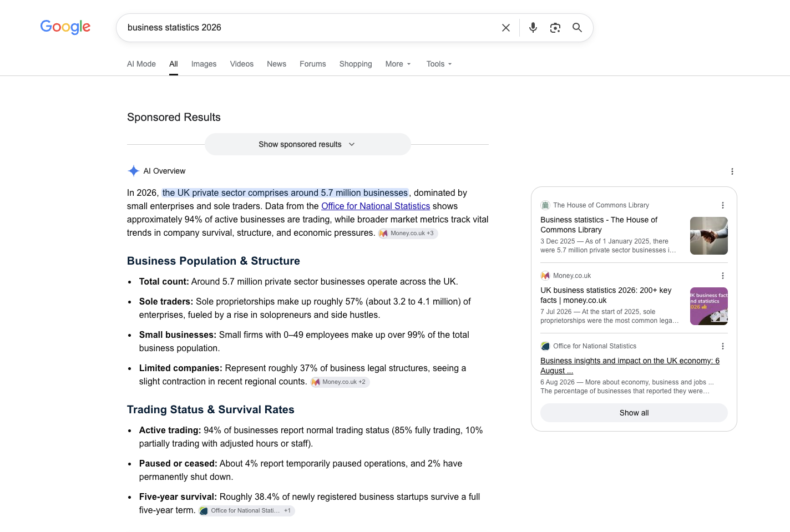Click the House of Commons Library favicon

[545, 205]
